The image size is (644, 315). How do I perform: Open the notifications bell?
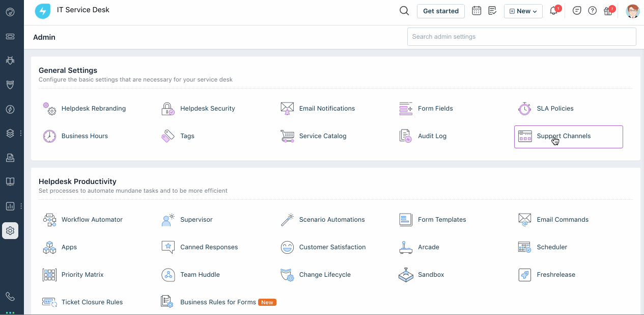[553, 10]
